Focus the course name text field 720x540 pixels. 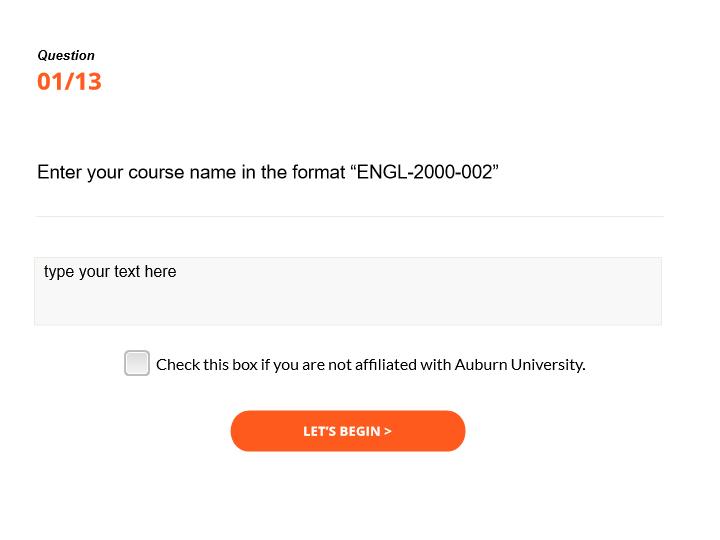(x=347, y=291)
